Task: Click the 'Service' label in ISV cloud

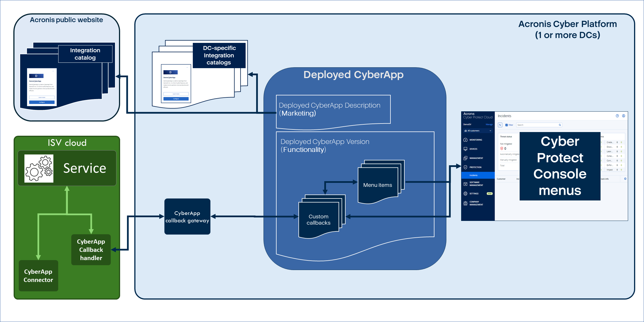Action: click(x=85, y=168)
